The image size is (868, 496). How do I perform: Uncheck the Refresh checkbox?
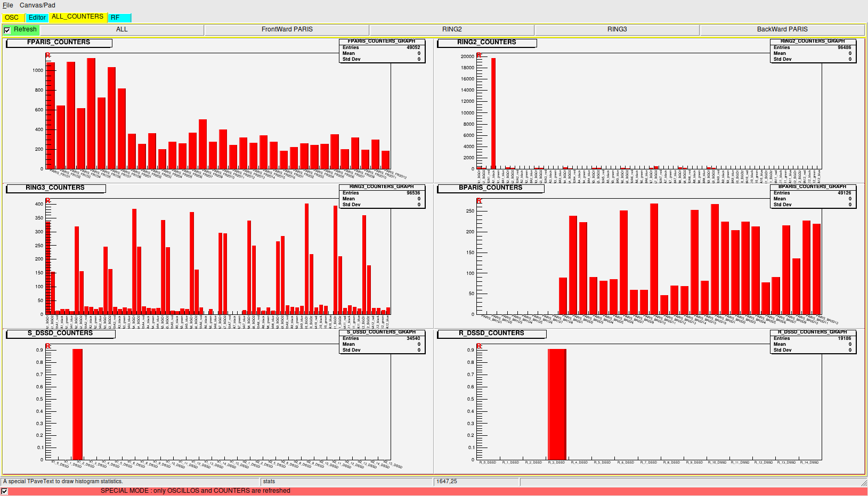tap(7, 30)
